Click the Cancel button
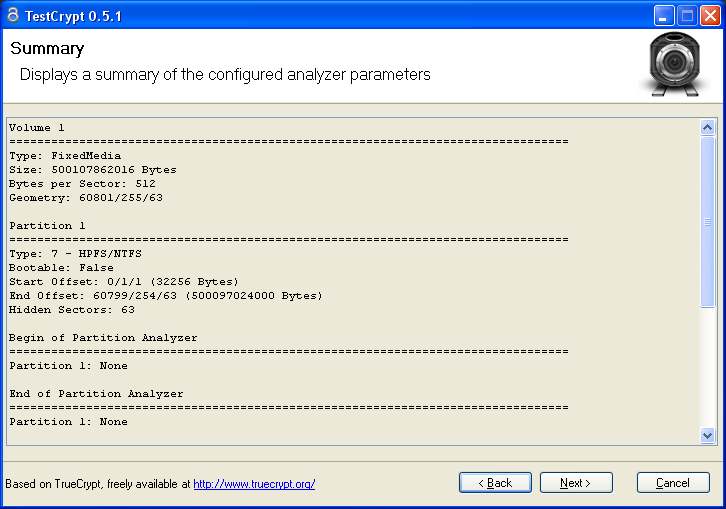726x509 pixels. pyautogui.click(x=673, y=483)
